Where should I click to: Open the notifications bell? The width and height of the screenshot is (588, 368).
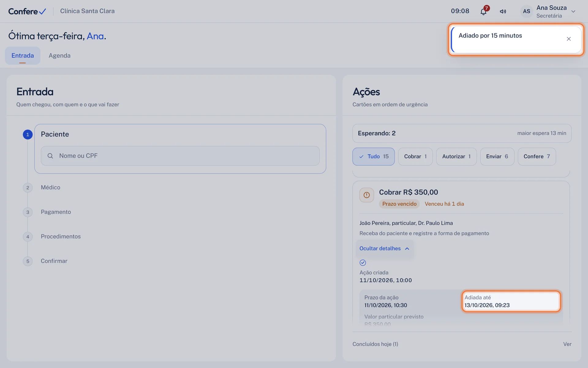point(483,12)
